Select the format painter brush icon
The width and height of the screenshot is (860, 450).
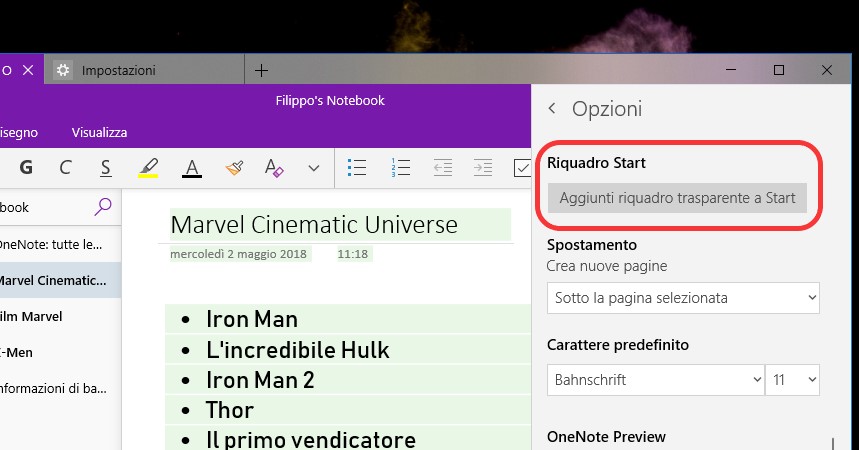click(234, 168)
